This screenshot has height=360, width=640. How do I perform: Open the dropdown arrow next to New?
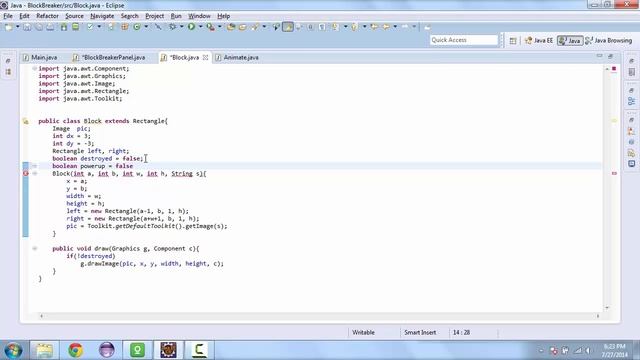[x=18, y=27]
